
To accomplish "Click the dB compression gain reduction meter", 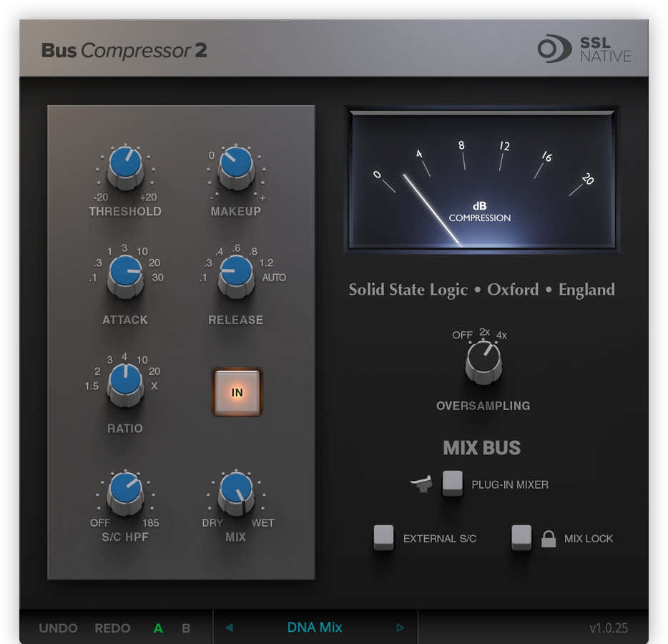I will point(482,180).
